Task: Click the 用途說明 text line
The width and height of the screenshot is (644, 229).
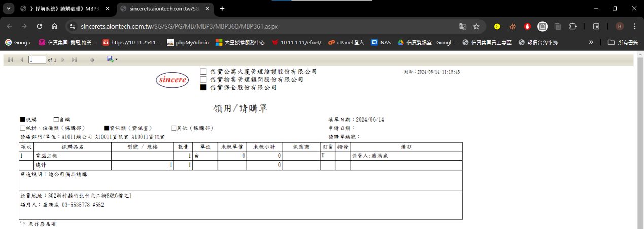Action: [53, 174]
